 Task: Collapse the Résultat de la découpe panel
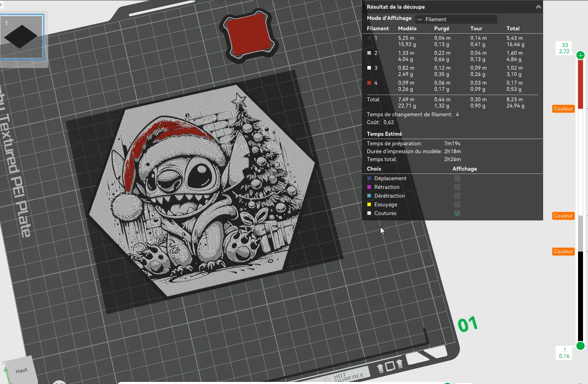point(538,7)
